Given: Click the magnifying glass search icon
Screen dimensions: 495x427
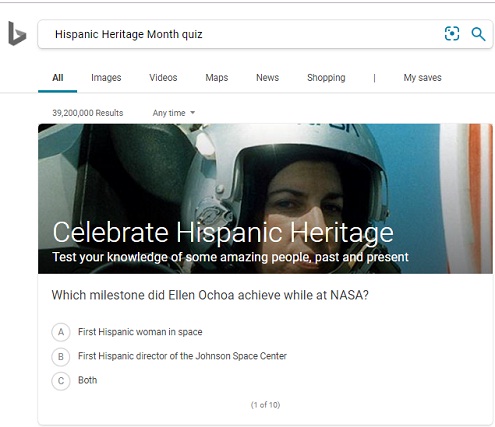Looking at the screenshot, I should coord(478,34).
